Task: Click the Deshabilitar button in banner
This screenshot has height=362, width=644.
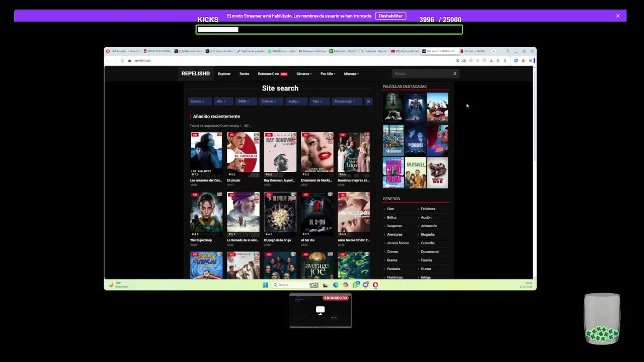Action: pos(390,16)
